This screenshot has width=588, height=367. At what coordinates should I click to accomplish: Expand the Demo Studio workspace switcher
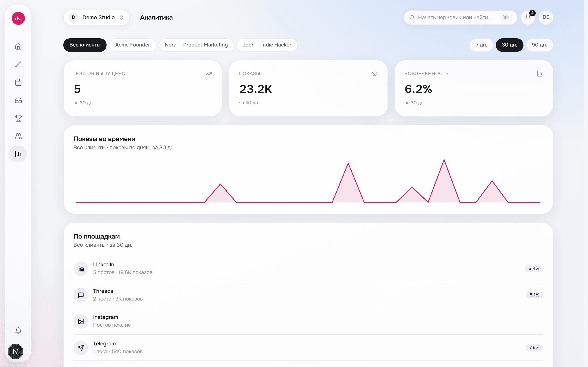[96, 18]
